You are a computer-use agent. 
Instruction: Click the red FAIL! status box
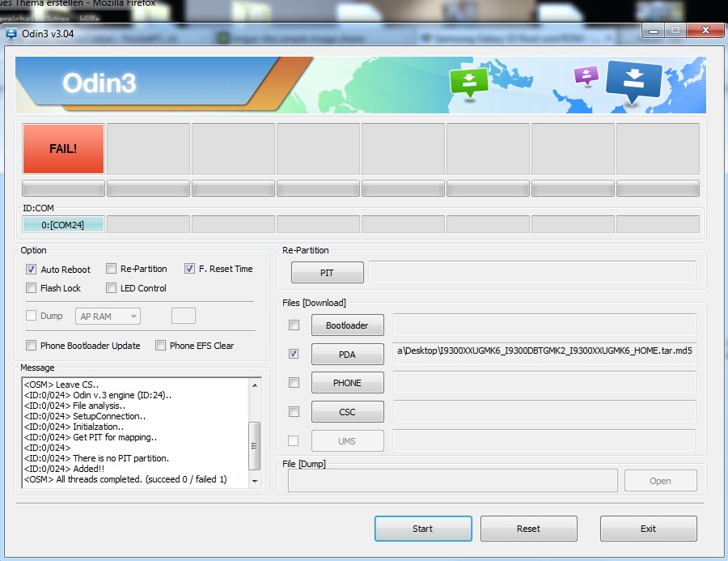point(63,148)
